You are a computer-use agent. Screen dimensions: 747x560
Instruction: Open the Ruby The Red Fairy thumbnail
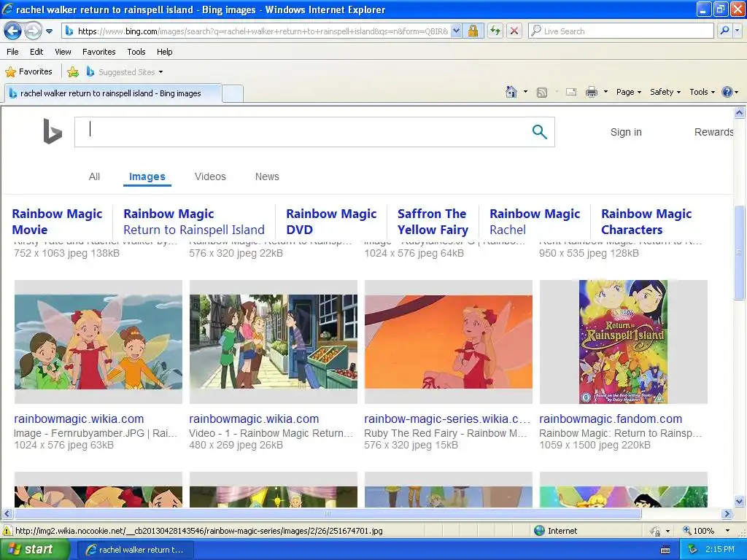(449, 342)
